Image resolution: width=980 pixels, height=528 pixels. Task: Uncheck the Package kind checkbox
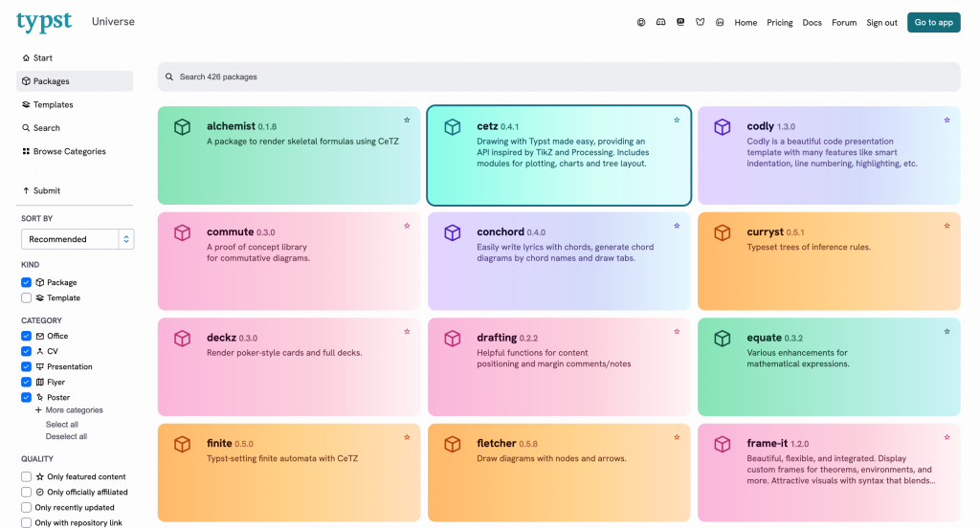26,282
